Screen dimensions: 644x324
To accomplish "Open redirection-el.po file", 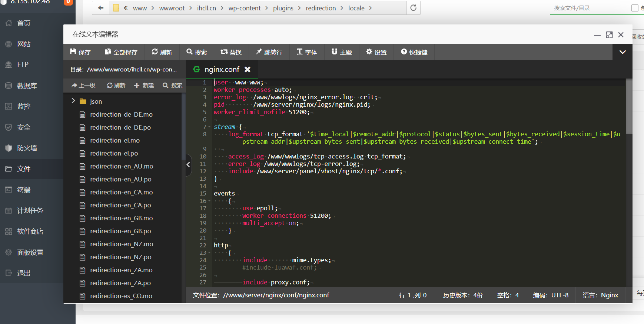I will click(x=114, y=153).
